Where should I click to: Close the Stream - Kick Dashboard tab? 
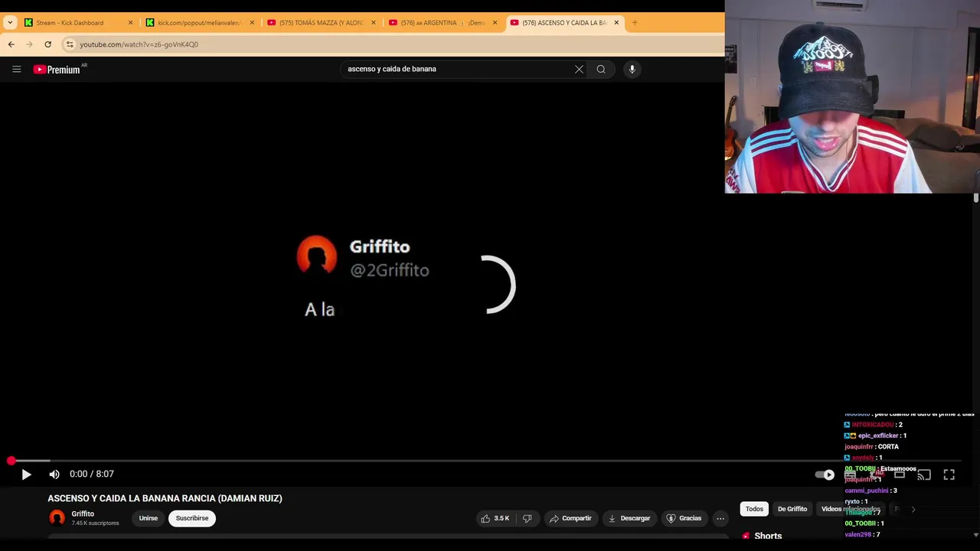130,23
